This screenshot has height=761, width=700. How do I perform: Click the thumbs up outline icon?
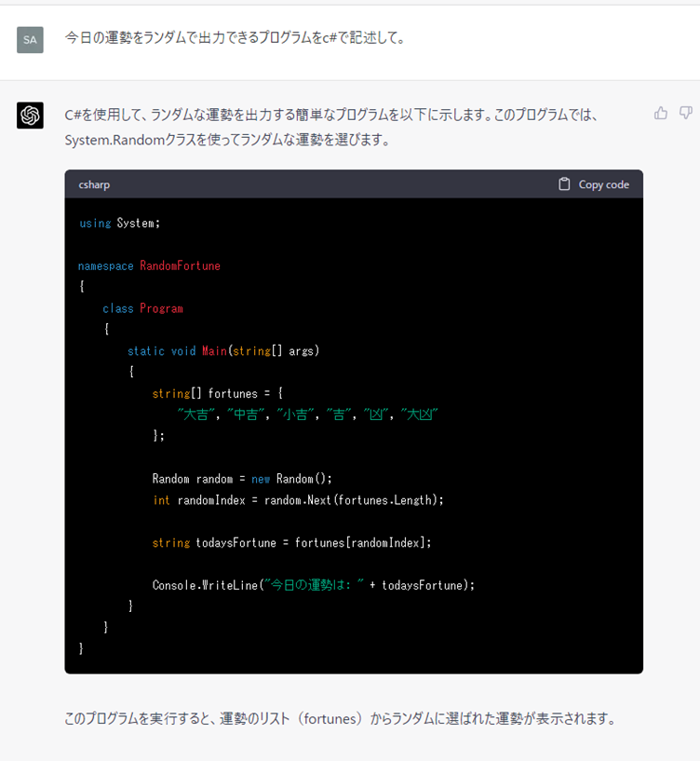coord(661,112)
